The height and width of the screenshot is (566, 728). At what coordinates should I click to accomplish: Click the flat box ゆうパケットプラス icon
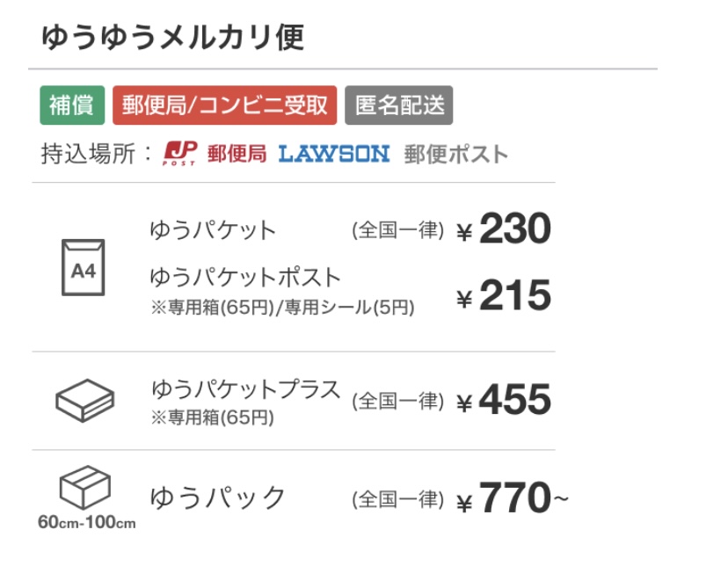[84, 401]
